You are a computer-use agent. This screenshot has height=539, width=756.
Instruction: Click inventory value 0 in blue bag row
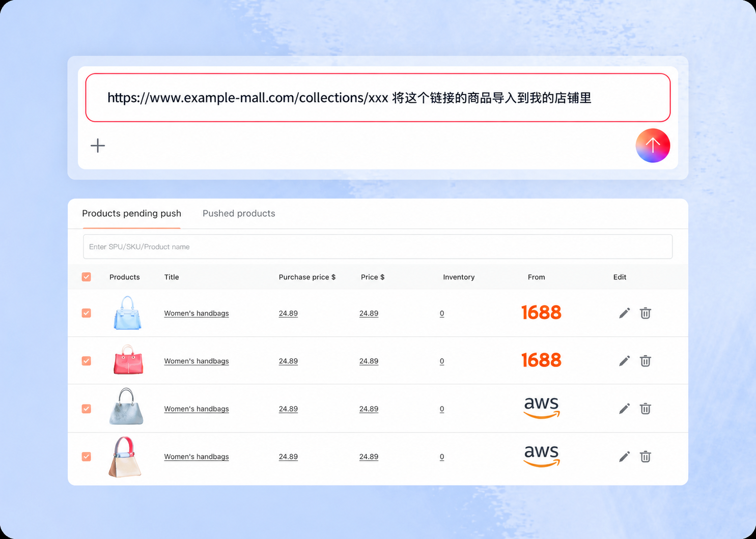coord(442,314)
